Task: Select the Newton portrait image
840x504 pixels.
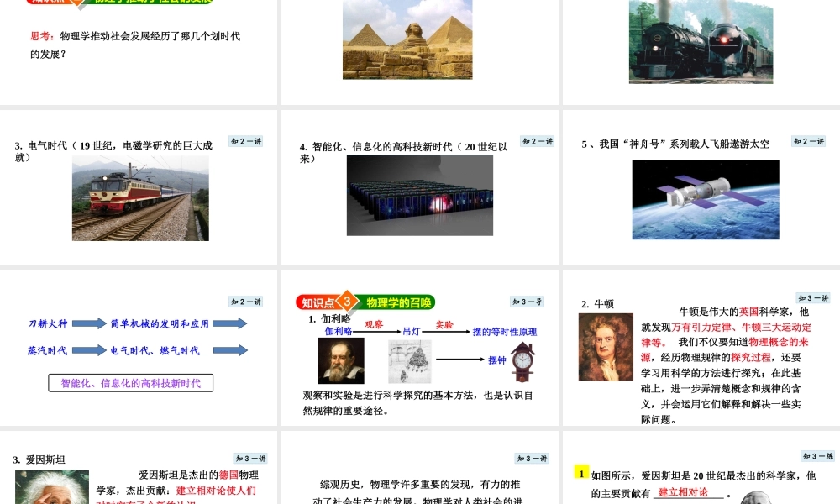Action: pos(606,347)
